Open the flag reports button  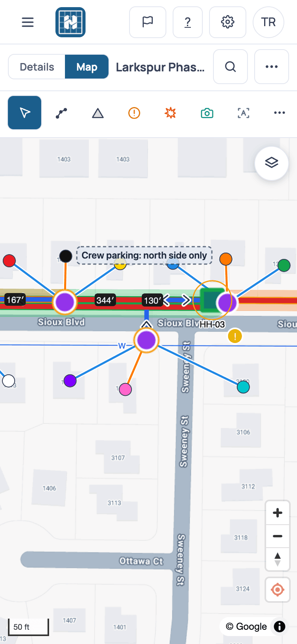pyautogui.click(x=148, y=22)
